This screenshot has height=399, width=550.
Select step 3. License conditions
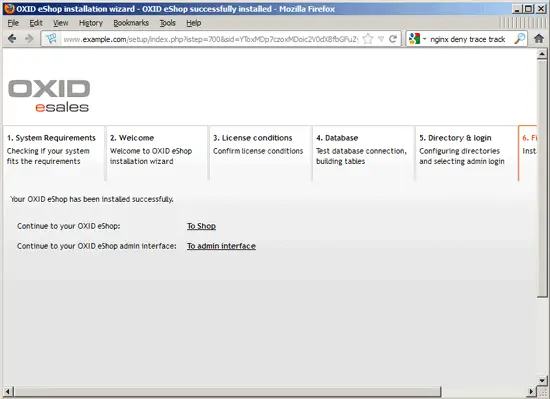[260, 153]
